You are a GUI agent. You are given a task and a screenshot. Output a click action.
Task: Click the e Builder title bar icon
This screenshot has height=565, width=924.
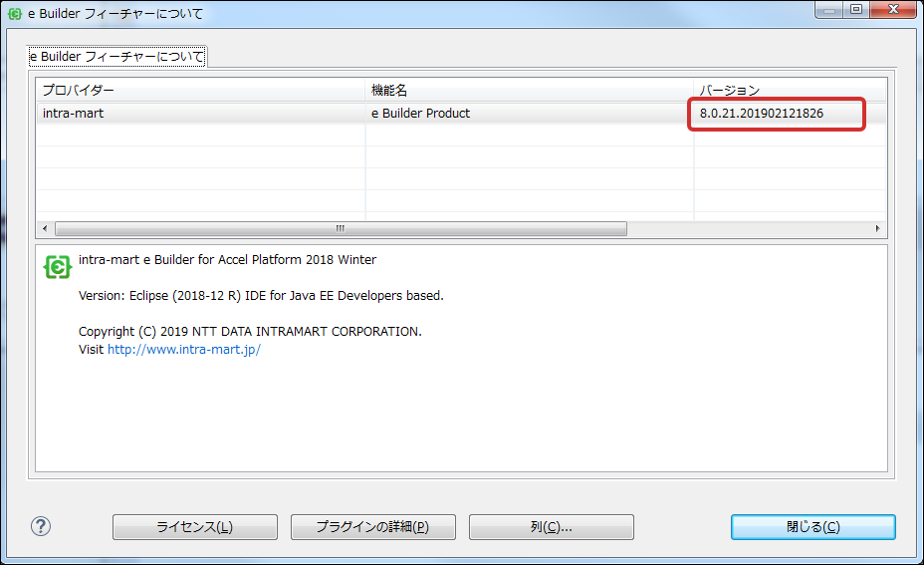click(15, 14)
